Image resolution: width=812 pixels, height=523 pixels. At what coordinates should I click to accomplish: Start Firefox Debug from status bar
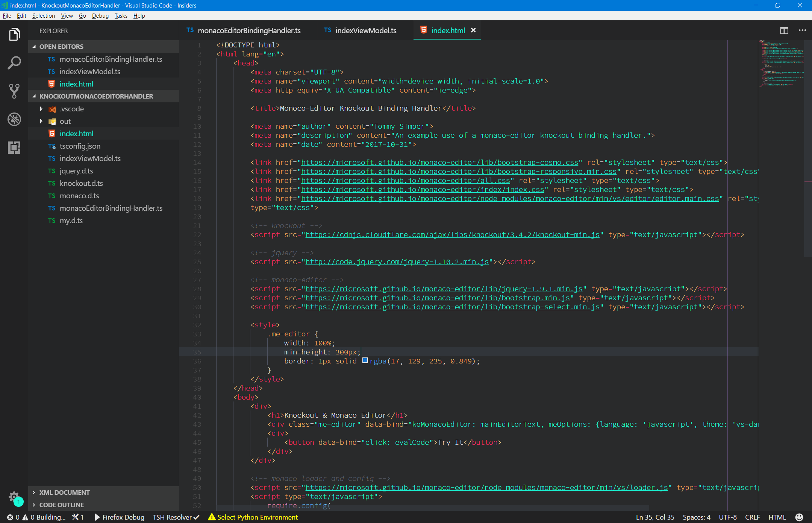point(119,517)
